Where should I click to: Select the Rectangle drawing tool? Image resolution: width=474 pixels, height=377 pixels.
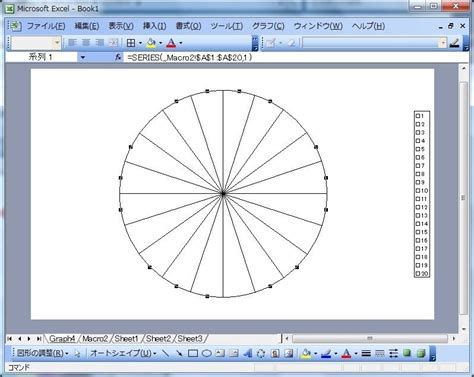click(193, 353)
